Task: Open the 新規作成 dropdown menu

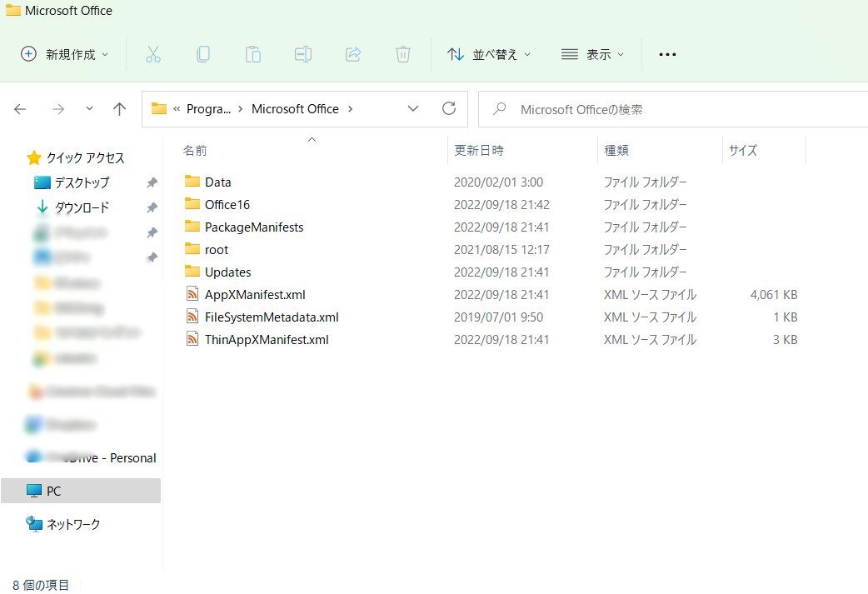Action: click(64, 54)
